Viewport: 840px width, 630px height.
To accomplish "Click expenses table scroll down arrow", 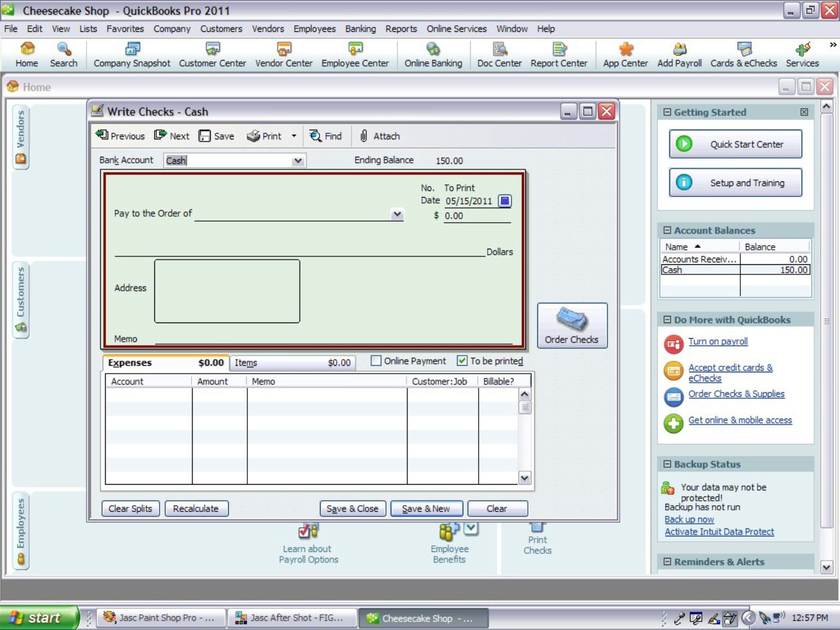I will (x=525, y=478).
